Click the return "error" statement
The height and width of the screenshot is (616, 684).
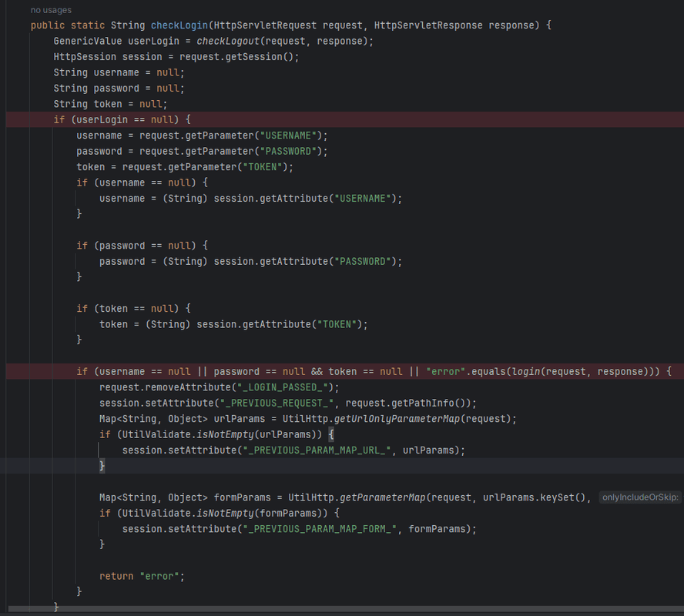pos(142,576)
